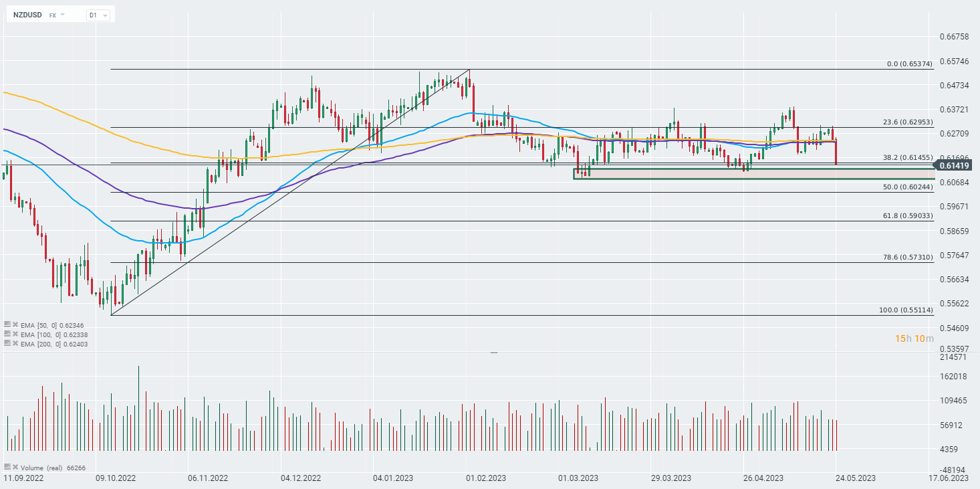Expand the NZDUSD symbol dropdown arrow
This screenshot has width=980, height=489.
tap(63, 15)
